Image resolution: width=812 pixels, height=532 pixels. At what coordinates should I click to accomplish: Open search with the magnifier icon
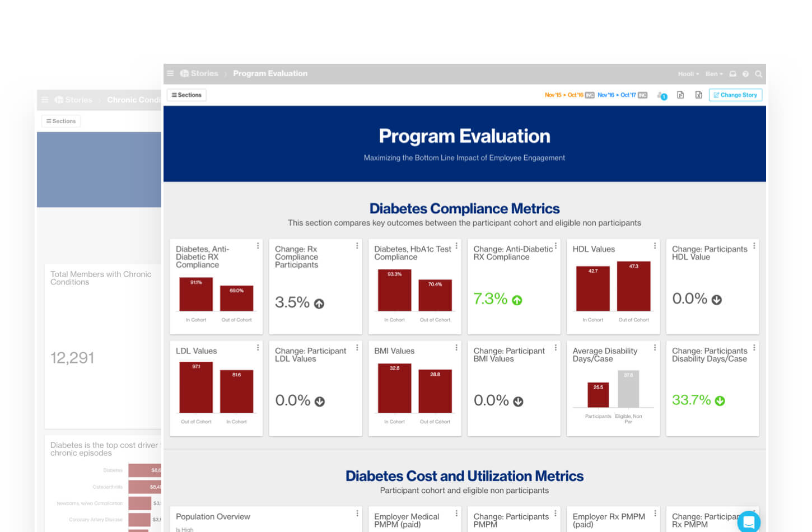point(758,73)
